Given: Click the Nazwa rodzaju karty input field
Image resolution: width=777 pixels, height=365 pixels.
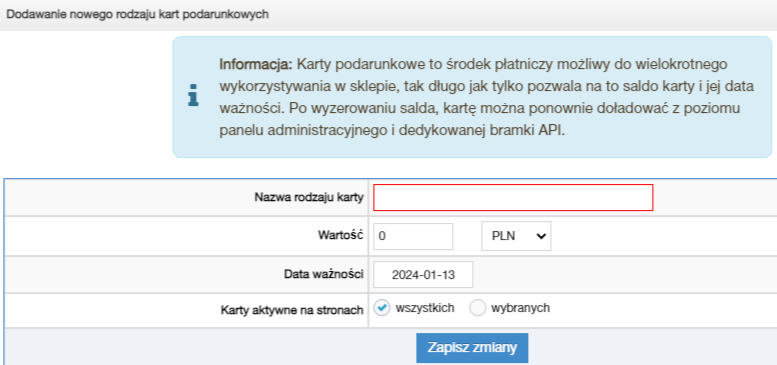Looking at the screenshot, I should [x=513, y=198].
